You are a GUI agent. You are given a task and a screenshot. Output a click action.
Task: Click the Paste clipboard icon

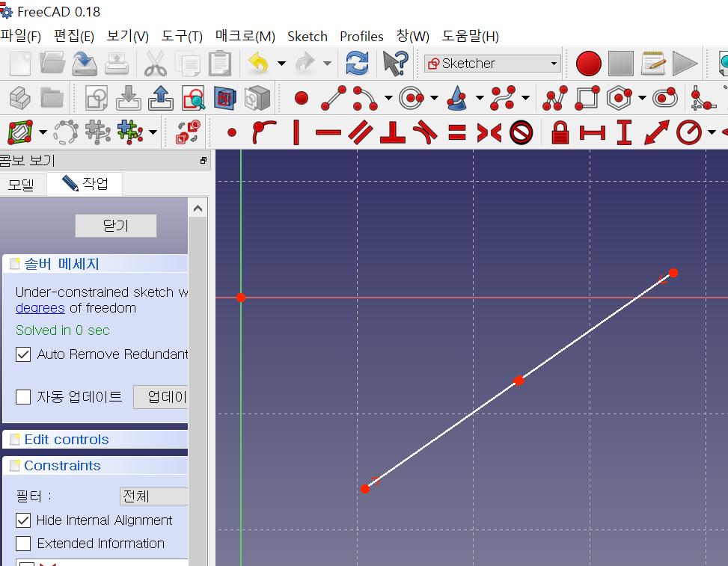[220, 63]
